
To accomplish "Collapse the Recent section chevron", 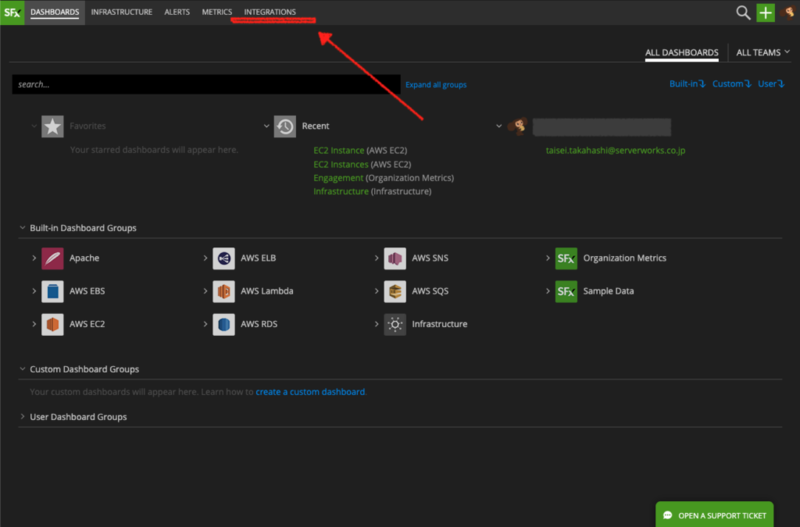I will pos(266,126).
